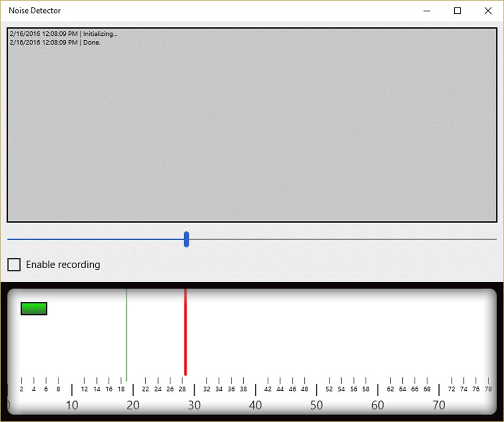
Task: Click the red needle on the noise meter
Action: click(x=185, y=332)
